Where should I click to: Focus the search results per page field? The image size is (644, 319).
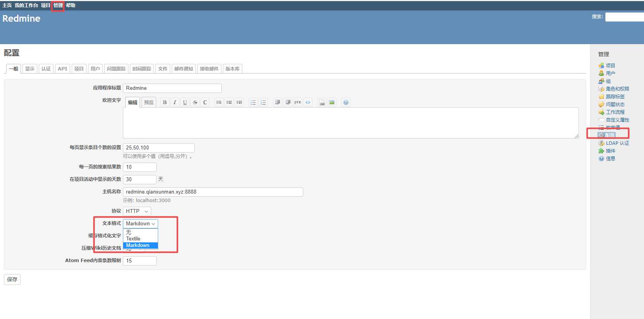pyautogui.click(x=140, y=167)
